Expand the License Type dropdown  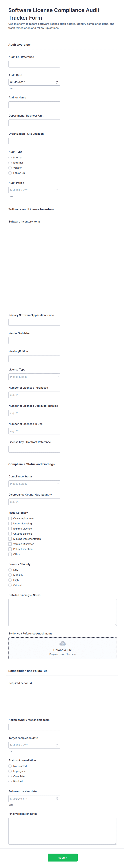point(34,377)
